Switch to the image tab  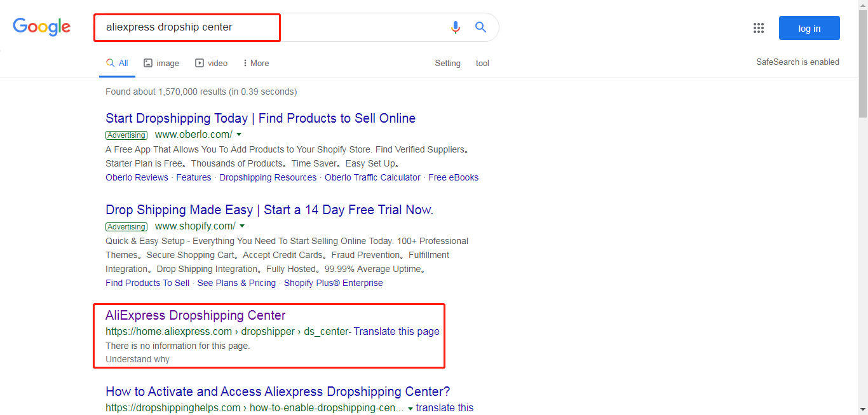(x=161, y=64)
